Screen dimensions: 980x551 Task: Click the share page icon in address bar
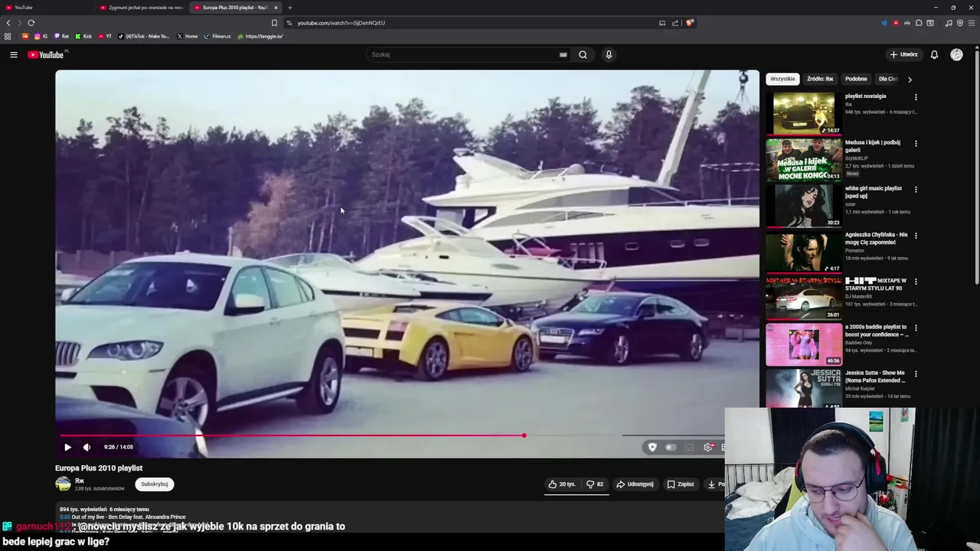tap(675, 23)
